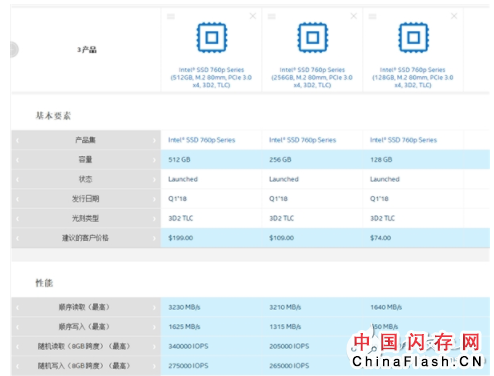Grab the reorder handle on the 128GB product column
Image resolution: width=494 pixels, height=376 pixels.
[373, 16]
